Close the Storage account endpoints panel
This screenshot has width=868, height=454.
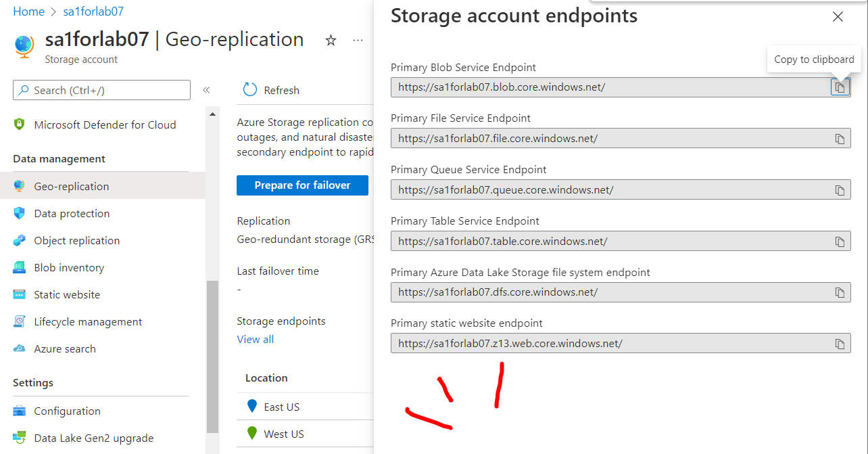pos(838,17)
